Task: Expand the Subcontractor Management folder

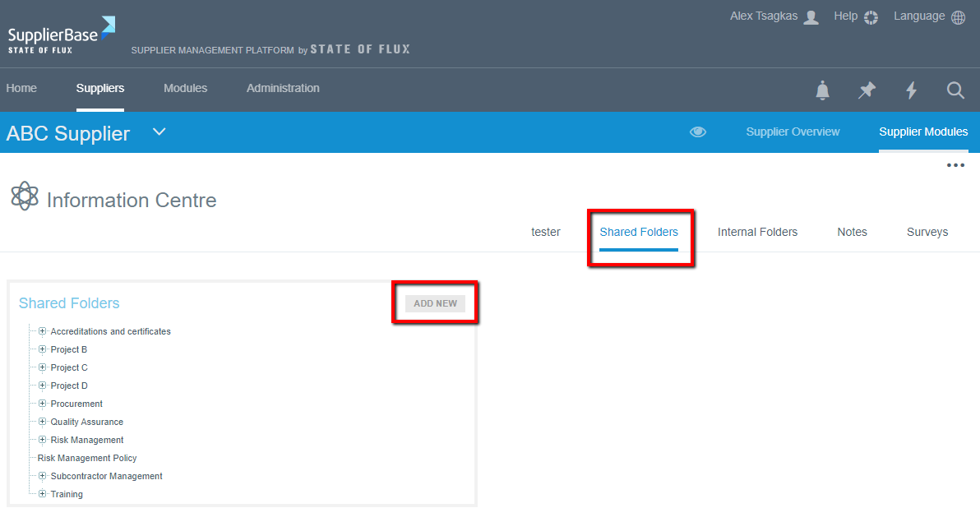Action: [43, 476]
